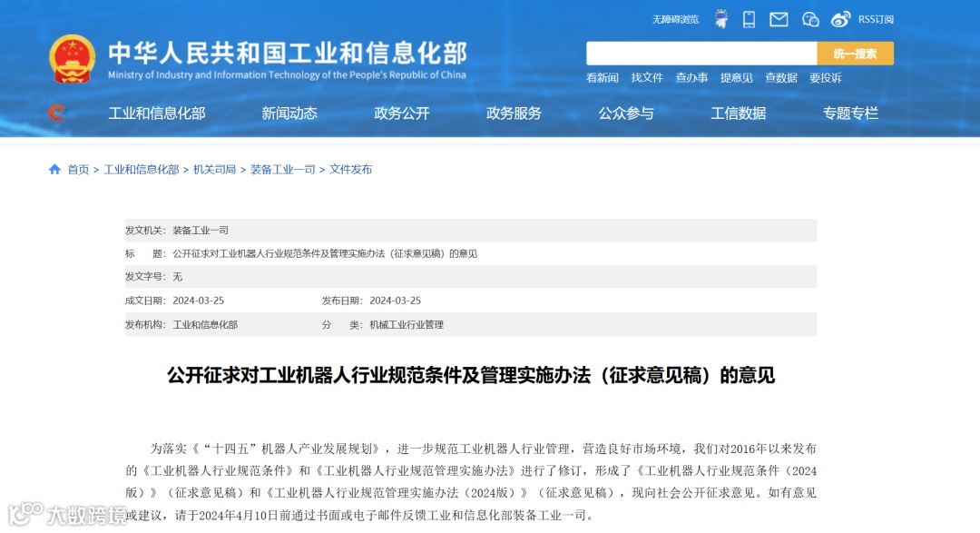Open the 公众参与 navigation menu

pos(626,114)
